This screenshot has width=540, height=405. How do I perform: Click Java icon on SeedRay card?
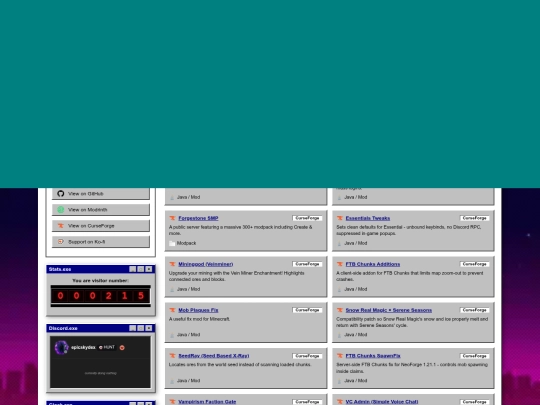[172, 381]
